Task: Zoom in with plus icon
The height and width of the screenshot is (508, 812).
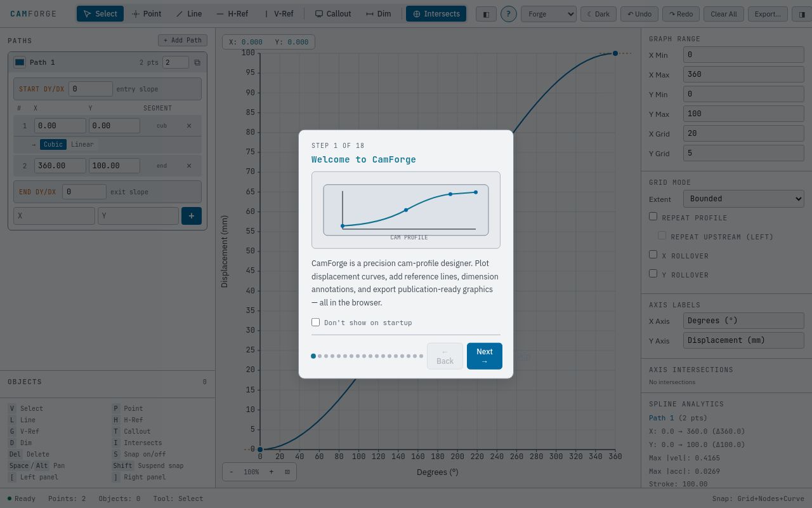Action: (x=272, y=472)
